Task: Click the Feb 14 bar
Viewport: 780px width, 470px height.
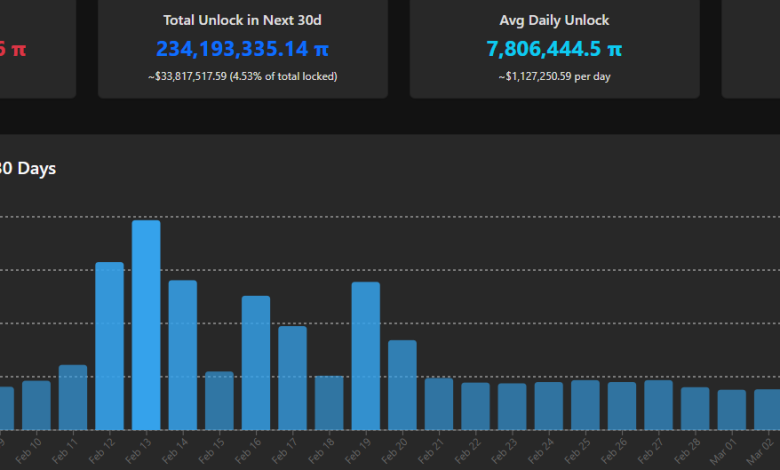Action: (x=182, y=355)
